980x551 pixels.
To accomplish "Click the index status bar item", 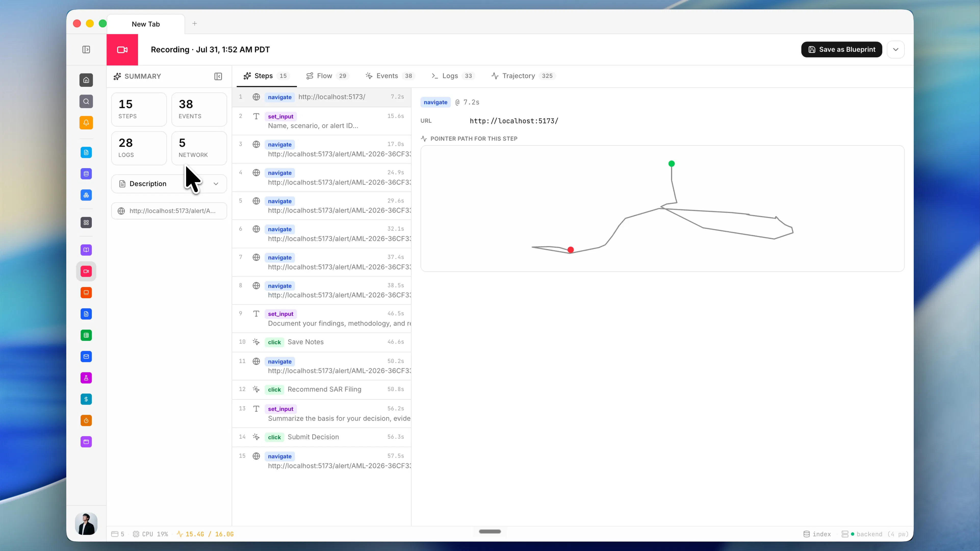I will (x=817, y=534).
